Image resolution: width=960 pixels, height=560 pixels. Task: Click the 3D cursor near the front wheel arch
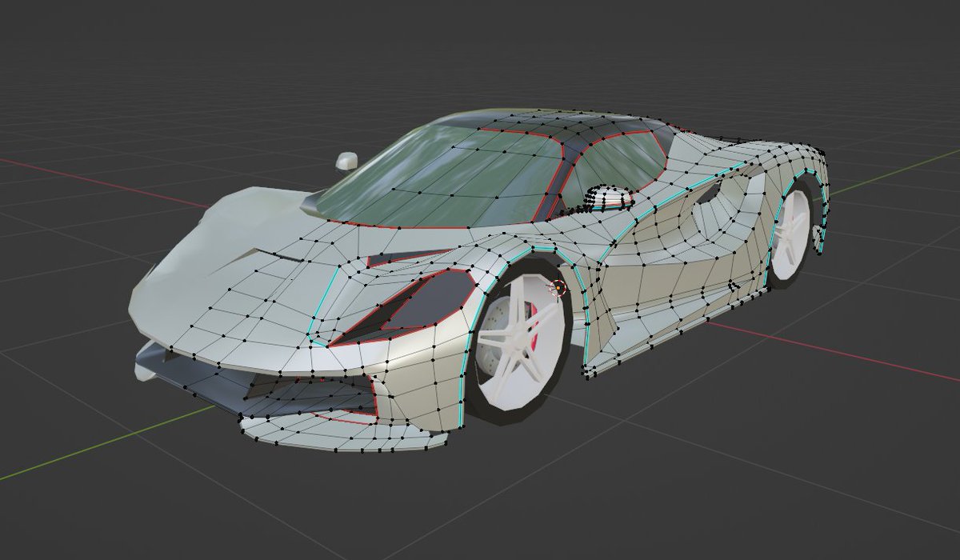point(558,287)
